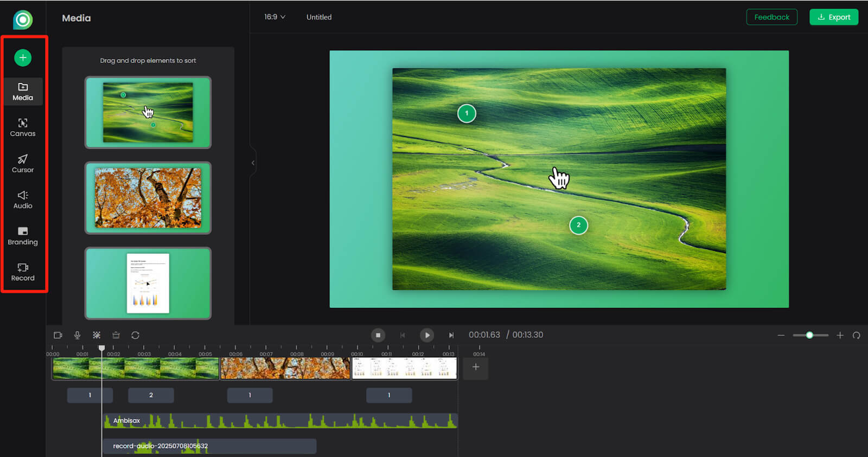
Task: Select marker block 1 under autumn clip
Action: 250,395
